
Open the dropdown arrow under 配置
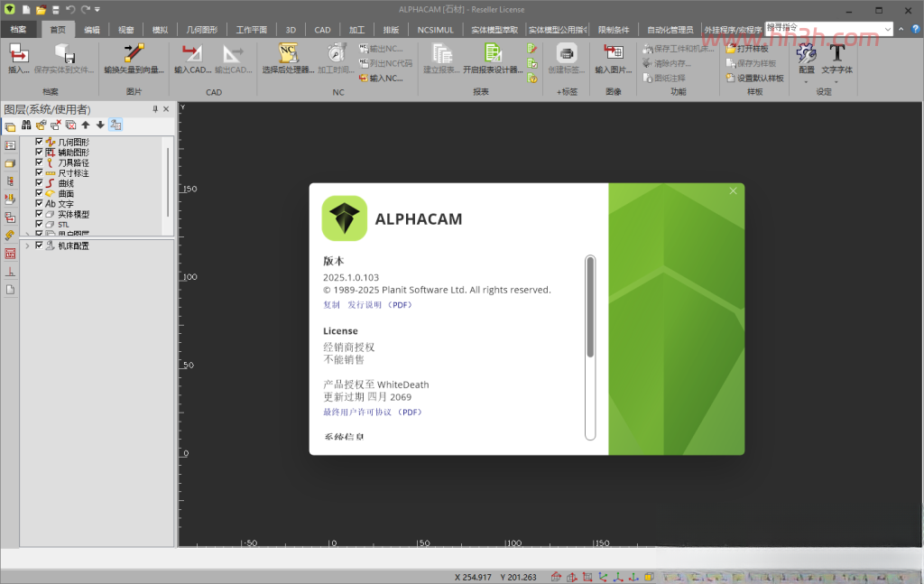806,82
